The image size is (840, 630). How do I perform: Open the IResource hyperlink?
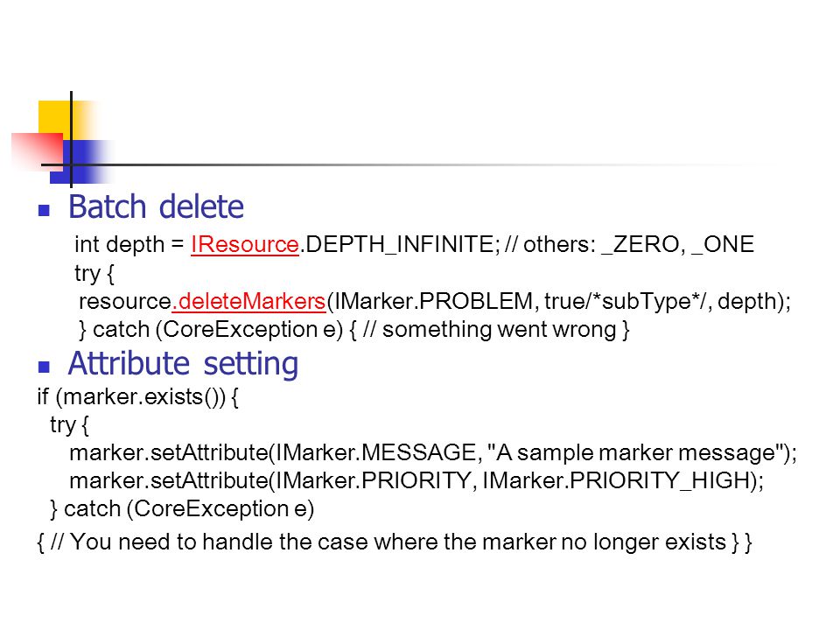245,245
